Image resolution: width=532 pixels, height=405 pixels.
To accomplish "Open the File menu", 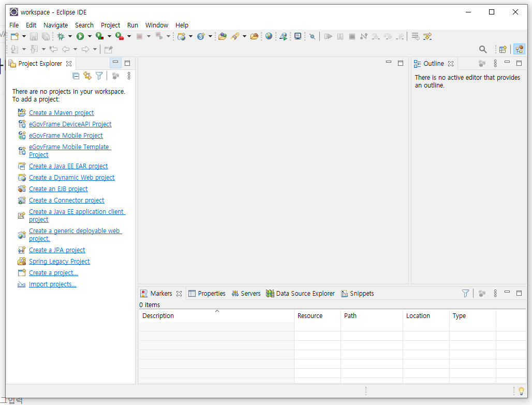I will click(x=14, y=25).
